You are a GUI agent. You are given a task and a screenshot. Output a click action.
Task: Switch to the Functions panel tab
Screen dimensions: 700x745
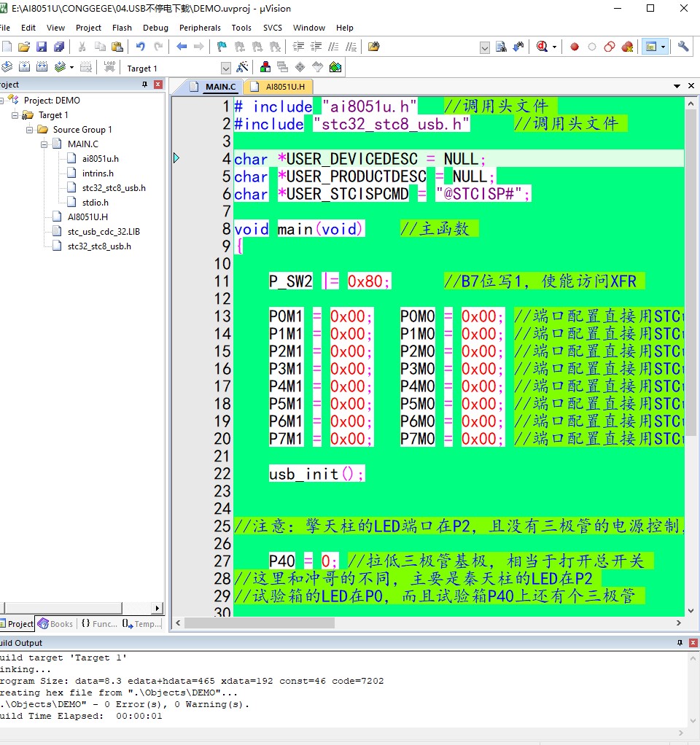coord(99,624)
